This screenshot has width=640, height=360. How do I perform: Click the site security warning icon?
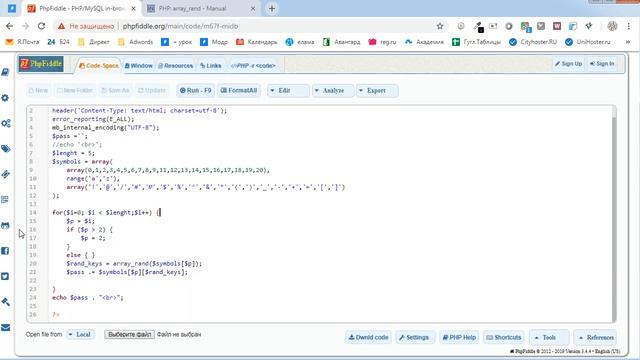[61, 26]
